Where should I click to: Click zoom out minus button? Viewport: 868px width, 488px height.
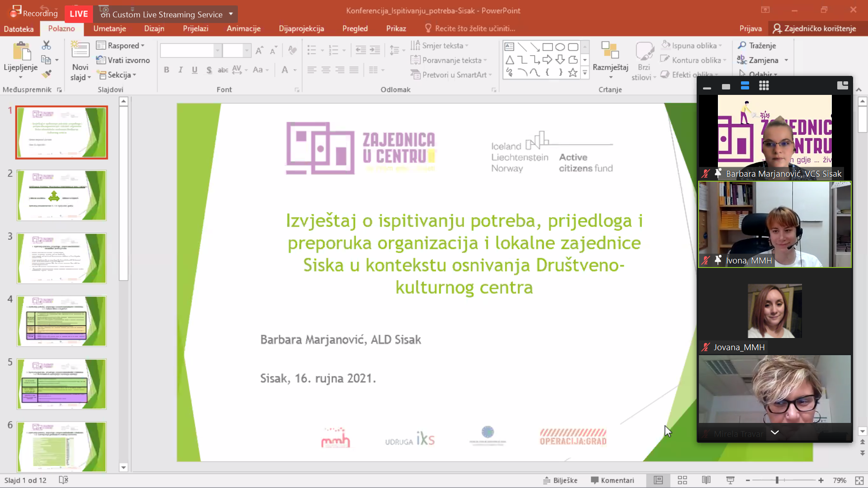click(x=748, y=480)
